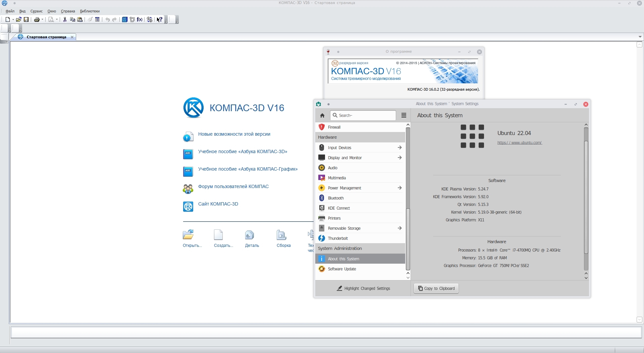Click the About this System pane scrollbar
The height and width of the screenshot is (353, 644).
tap(586, 198)
